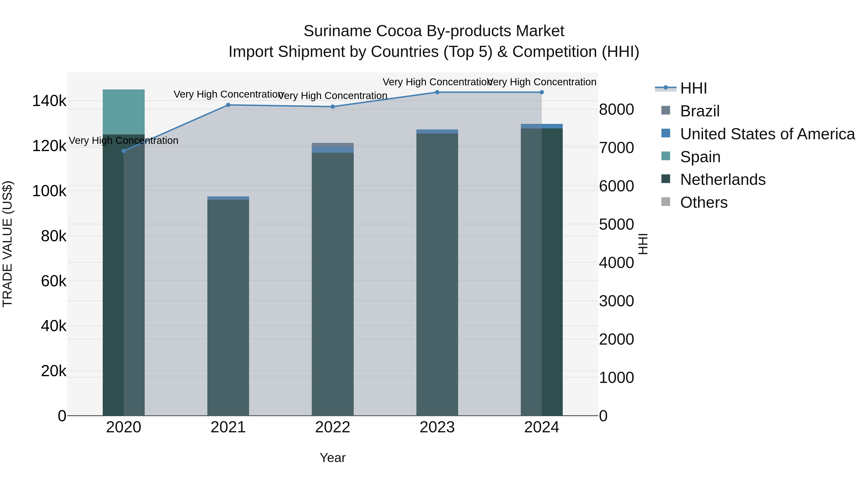This screenshot has width=868, height=488.
Task: Select the 2024 HHI data point
Action: [x=542, y=92]
